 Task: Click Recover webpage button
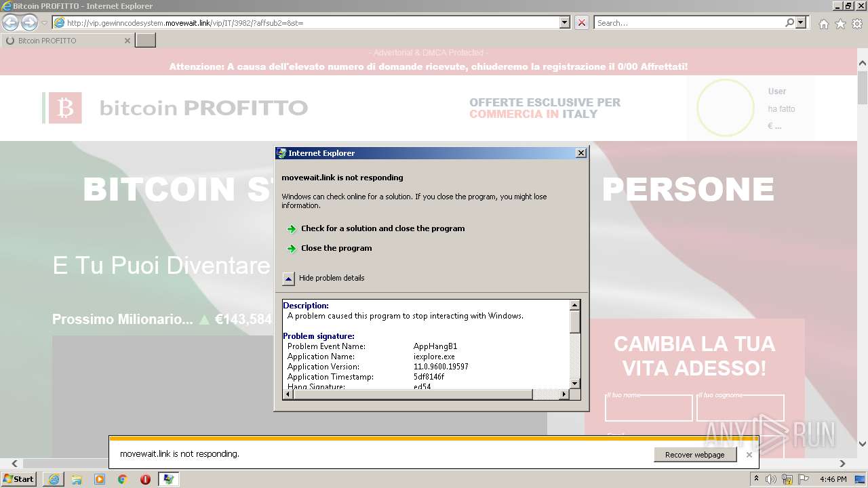(x=695, y=455)
